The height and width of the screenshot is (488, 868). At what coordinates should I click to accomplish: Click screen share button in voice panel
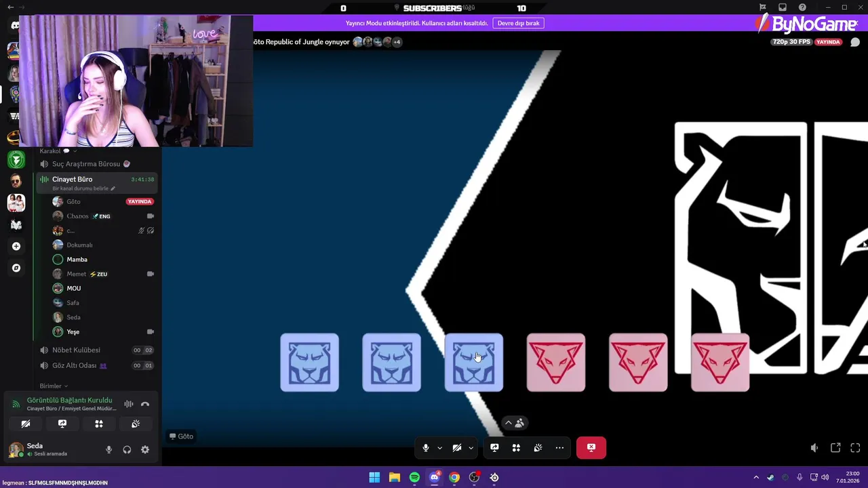62,424
